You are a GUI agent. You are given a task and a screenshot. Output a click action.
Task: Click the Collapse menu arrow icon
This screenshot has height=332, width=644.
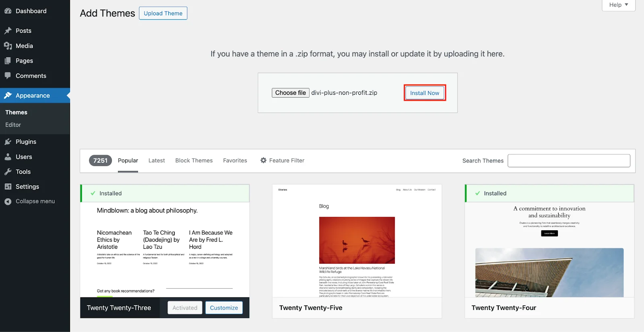point(8,201)
